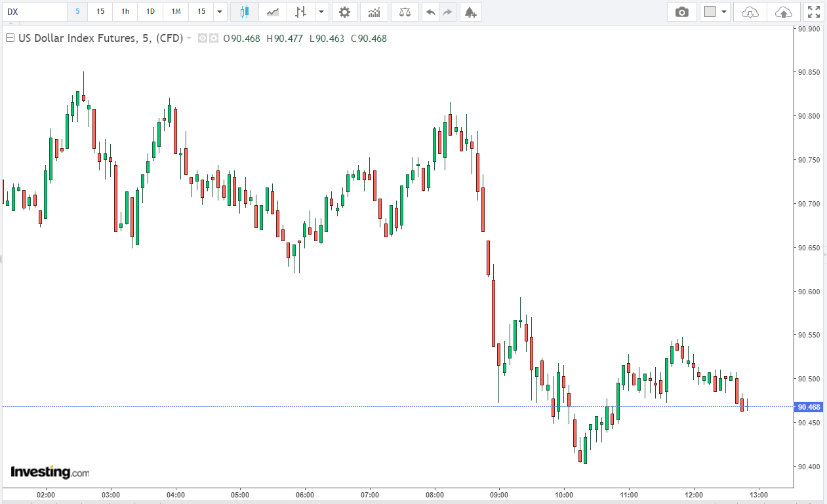Expand the timeframe list dropdown arrow
This screenshot has width=827, height=504.
pyautogui.click(x=220, y=12)
